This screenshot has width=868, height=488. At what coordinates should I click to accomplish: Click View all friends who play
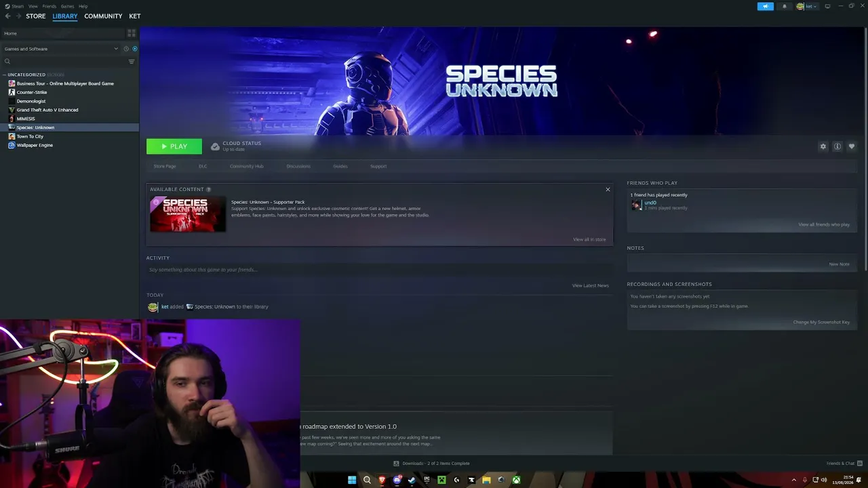tap(824, 224)
